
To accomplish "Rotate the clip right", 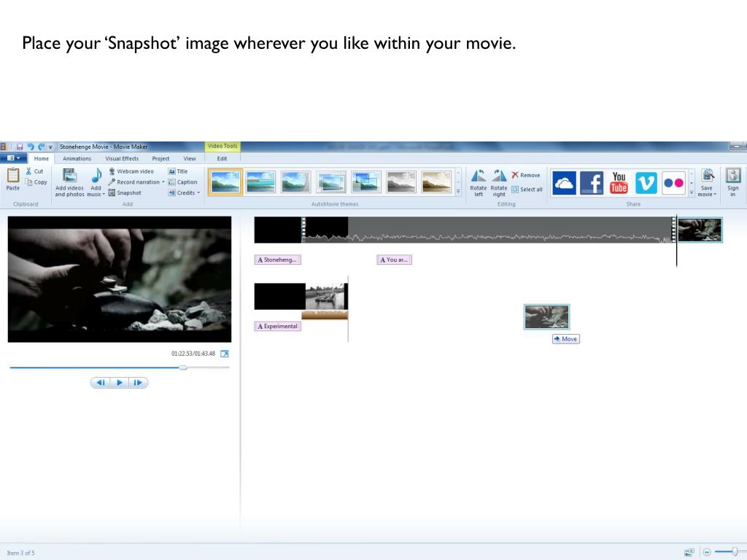I will 499,183.
